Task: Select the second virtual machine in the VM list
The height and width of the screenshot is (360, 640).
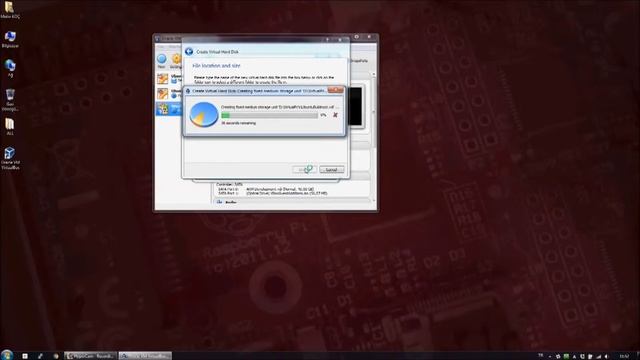Action: coord(169,93)
